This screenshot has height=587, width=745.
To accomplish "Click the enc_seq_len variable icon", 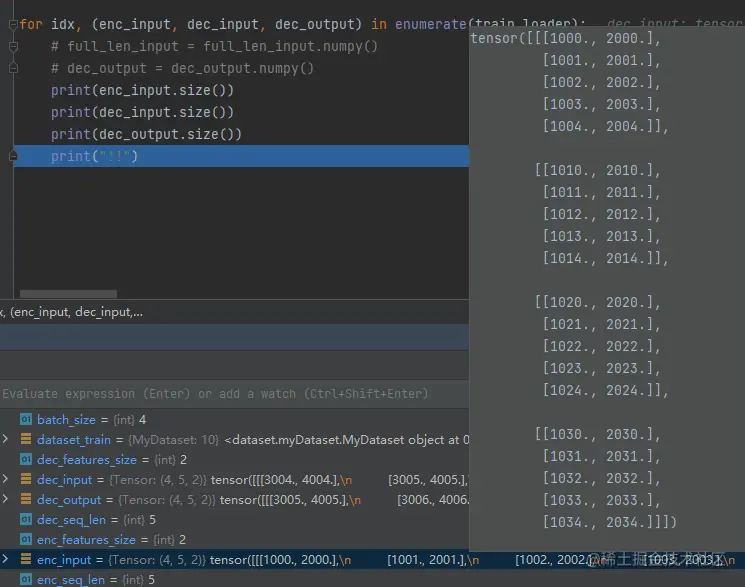I will (26, 579).
